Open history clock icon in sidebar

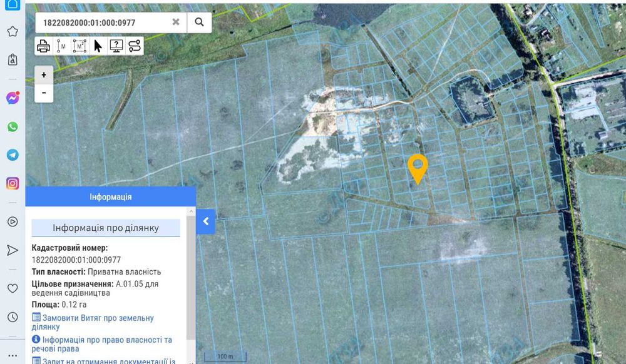click(13, 317)
